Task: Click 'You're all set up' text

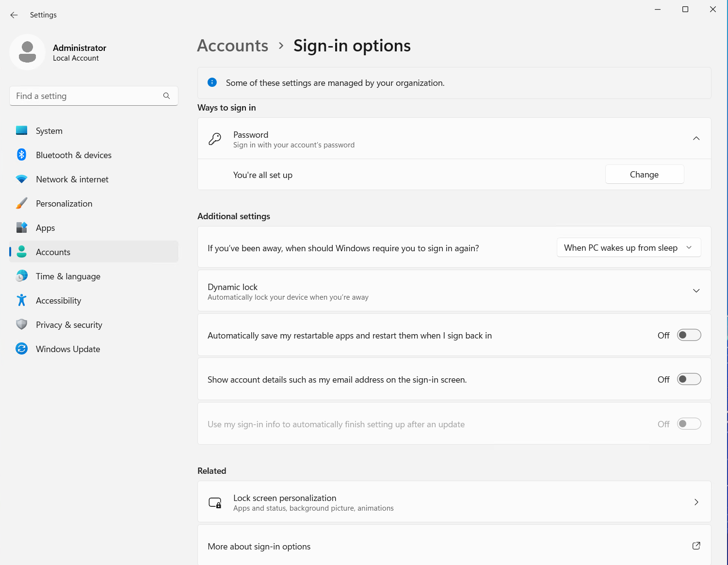Action: pos(263,175)
